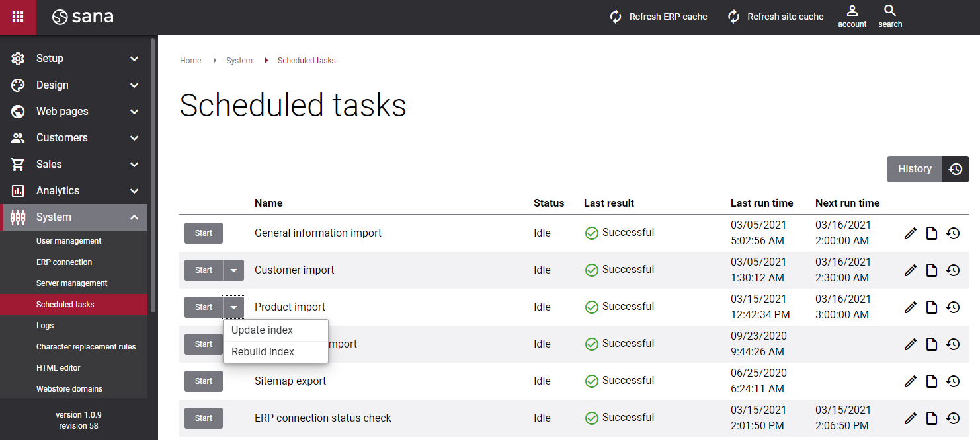980x440 pixels.
Task: Click the 'Next run time' column header
Action: [x=848, y=203]
